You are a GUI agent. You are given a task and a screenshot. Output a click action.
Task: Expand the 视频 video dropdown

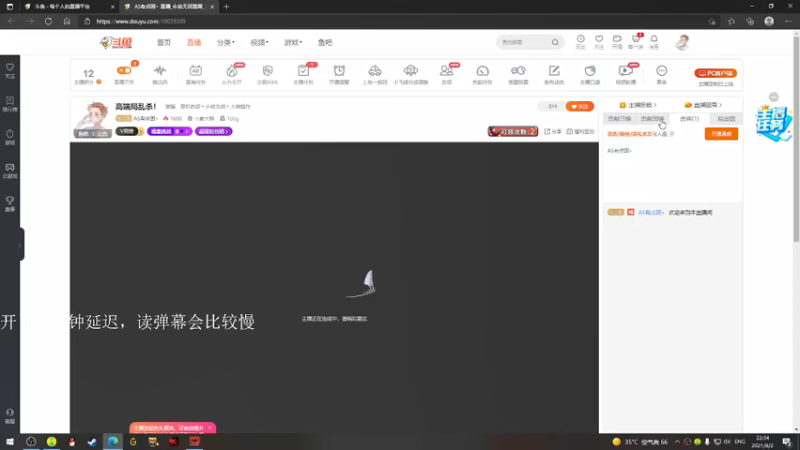[x=259, y=42]
